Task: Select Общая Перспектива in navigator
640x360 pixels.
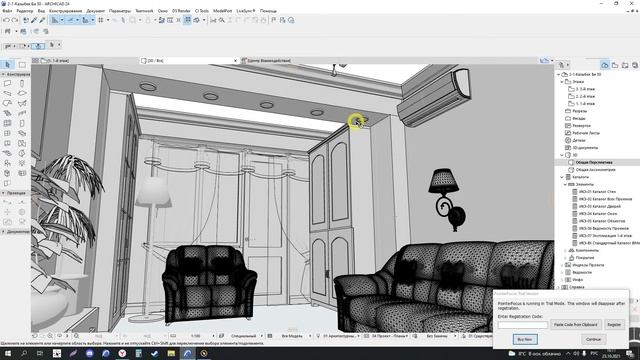Action: (x=593, y=162)
